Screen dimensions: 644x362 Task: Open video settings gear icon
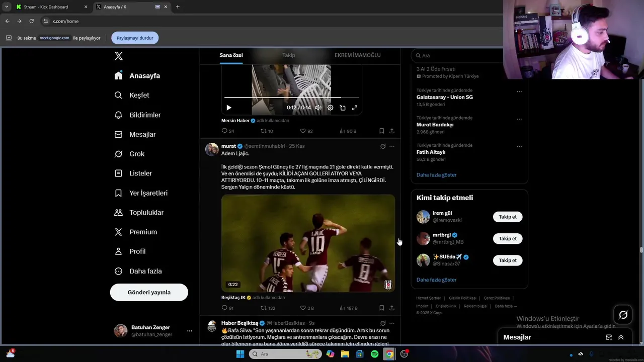(x=331, y=108)
